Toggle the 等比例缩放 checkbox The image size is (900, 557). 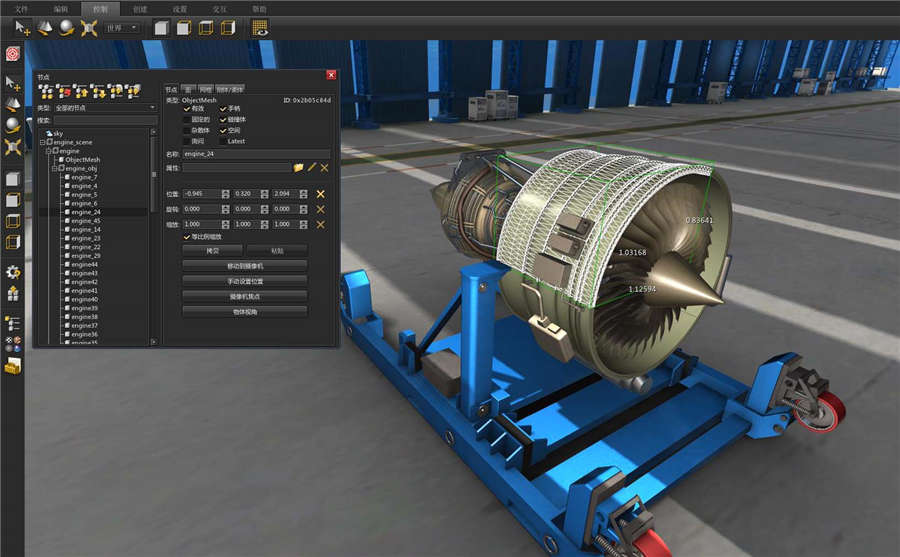point(186,237)
